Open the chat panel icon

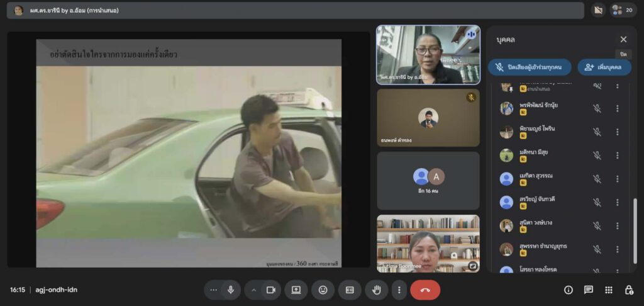tap(589, 290)
